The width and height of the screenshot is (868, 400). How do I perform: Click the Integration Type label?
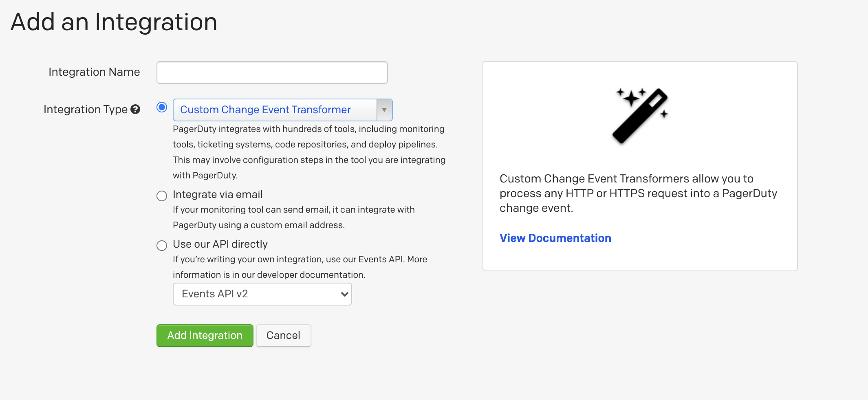[86, 110]
